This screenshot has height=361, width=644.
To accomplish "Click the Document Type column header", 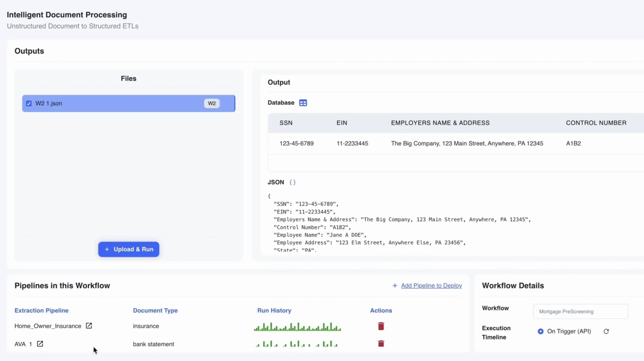I will 155,310.
